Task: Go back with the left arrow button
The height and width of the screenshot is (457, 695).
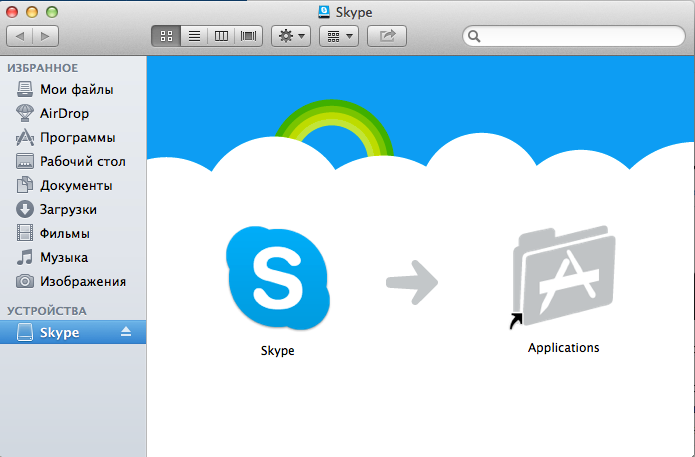Action: [x=21, y=35]
